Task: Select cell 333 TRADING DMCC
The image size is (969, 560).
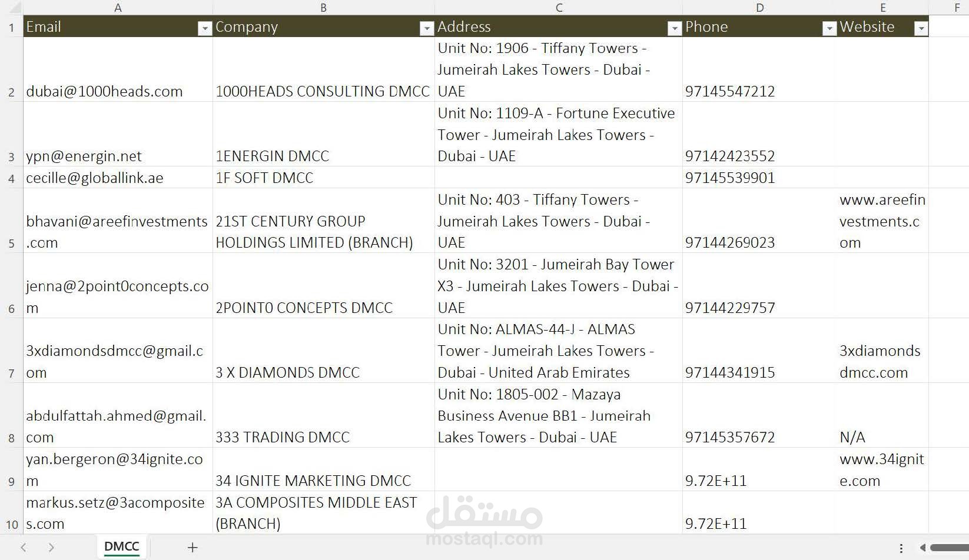Action: [323, 415]
